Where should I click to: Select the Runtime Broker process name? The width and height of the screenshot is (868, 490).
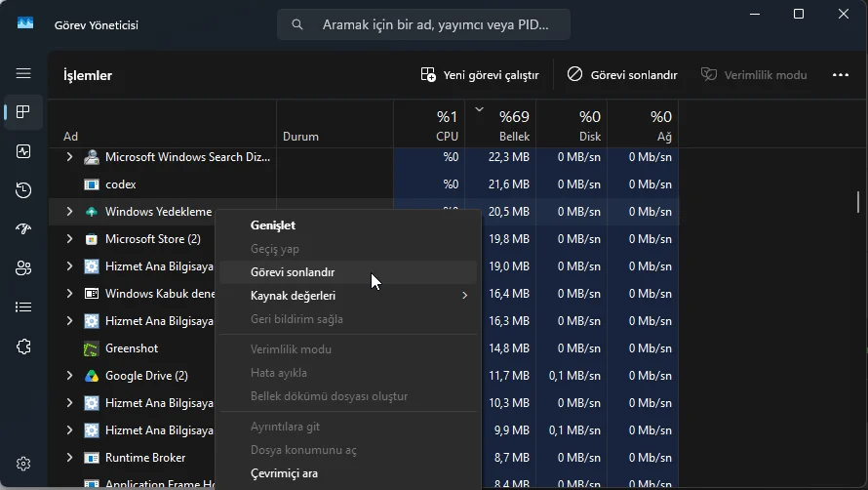145,457
